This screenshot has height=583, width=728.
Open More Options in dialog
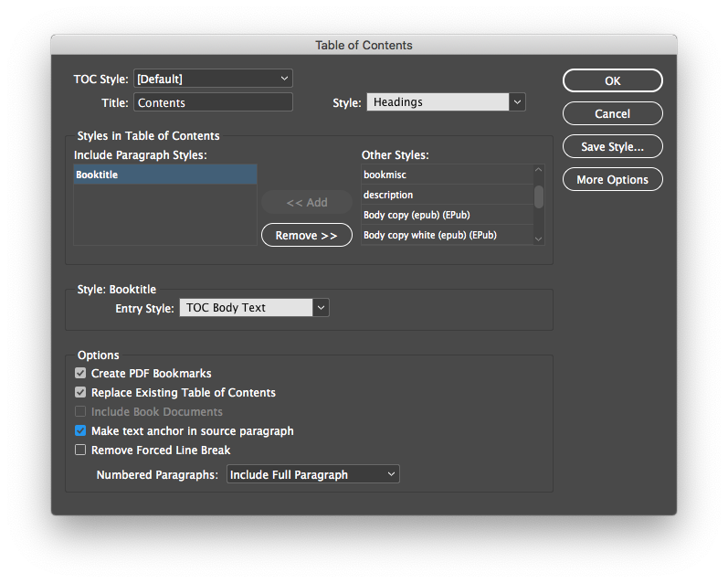(x=612, y=179)
